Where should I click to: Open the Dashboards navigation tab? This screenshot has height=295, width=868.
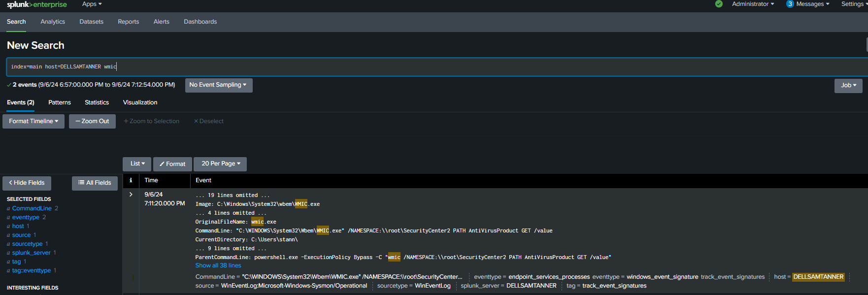pyautogui.click(x=200, y=22)
